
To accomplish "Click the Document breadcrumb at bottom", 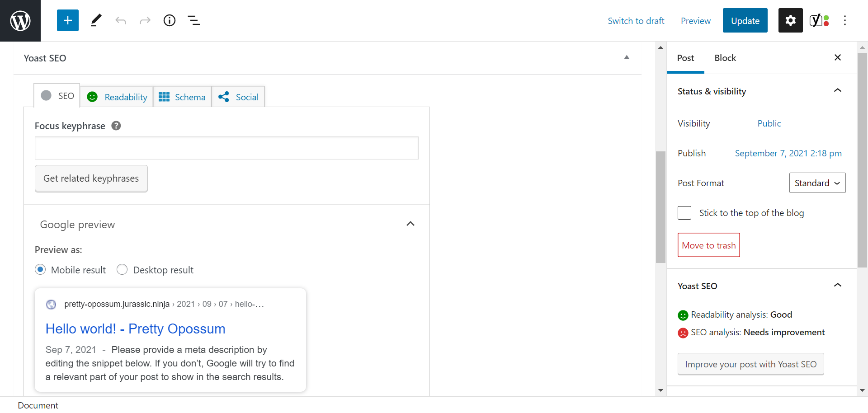I will coord(38,405).
